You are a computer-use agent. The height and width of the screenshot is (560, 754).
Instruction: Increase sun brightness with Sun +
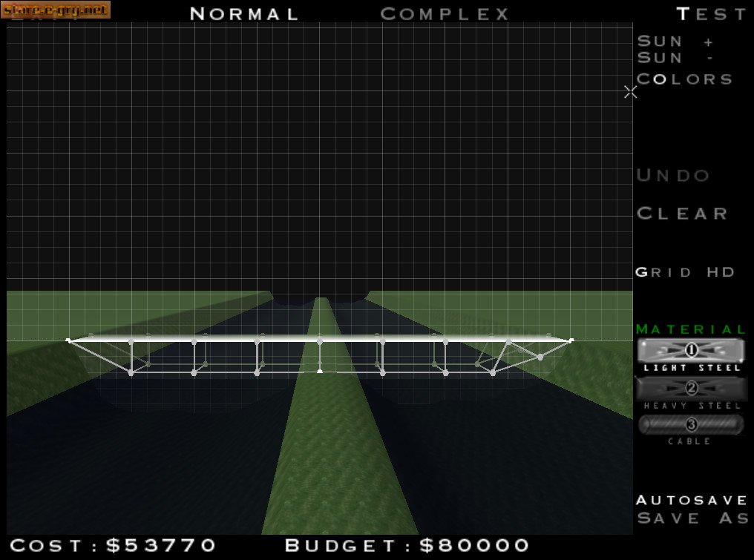click(675, 42)
